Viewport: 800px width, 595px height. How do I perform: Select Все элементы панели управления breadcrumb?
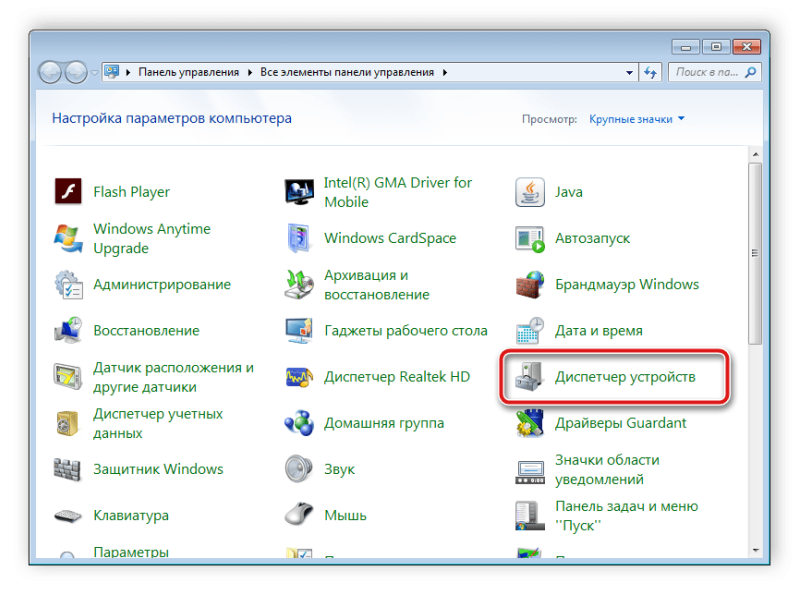tap(347, 72)
